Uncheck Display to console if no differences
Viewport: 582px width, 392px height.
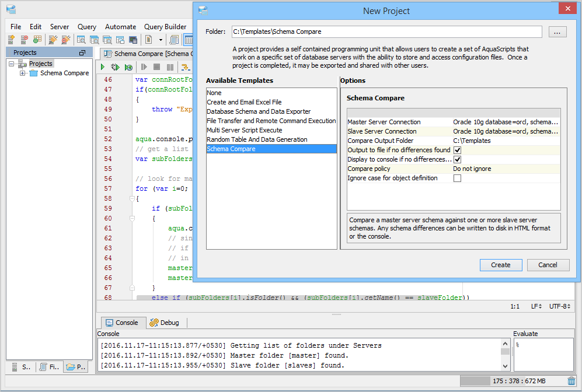coord(457,159)
